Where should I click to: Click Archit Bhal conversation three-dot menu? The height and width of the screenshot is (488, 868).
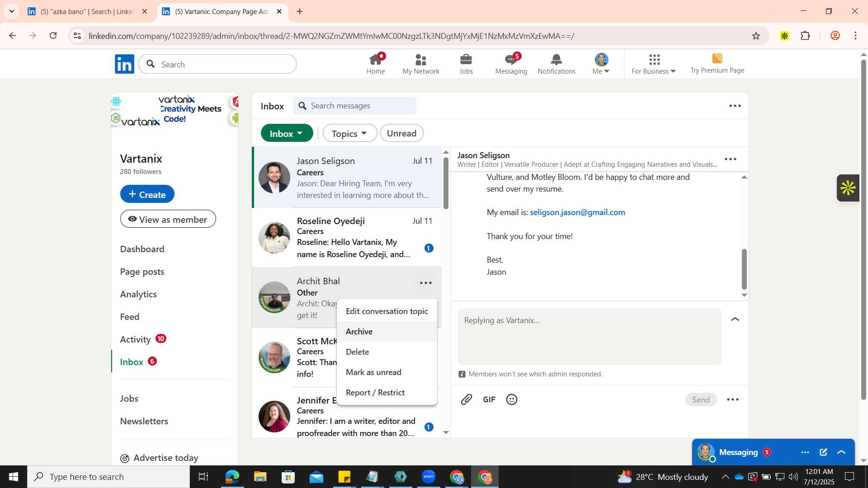tap(426, 283)
